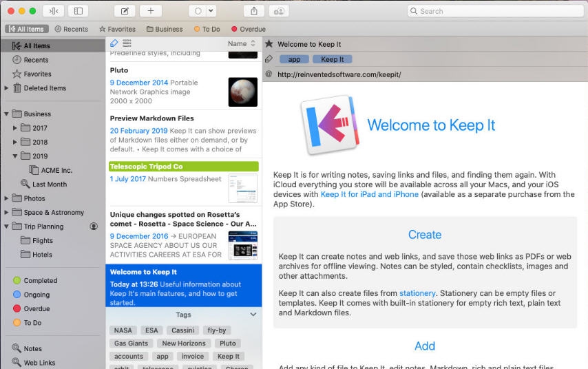This screenshot has height=369, width=588.
Task: Select the Pluto item in list
Action: [184, 86]
